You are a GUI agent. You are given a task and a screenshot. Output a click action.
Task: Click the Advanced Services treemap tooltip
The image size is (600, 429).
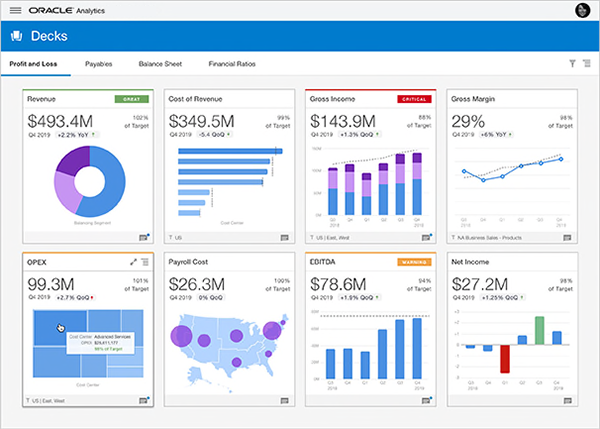click(x=100, y=343)
